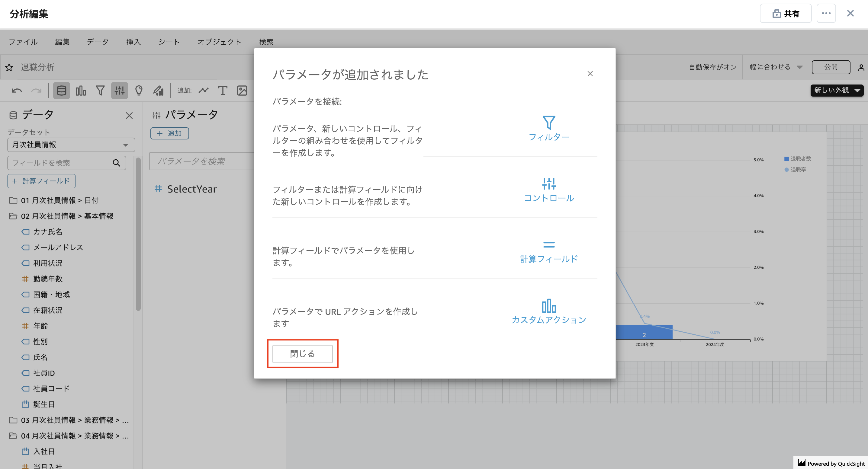Image resolution: width=868 pixels, height=469 pixels.
Task: Add an image with picture icon
Action: (242, 91)
